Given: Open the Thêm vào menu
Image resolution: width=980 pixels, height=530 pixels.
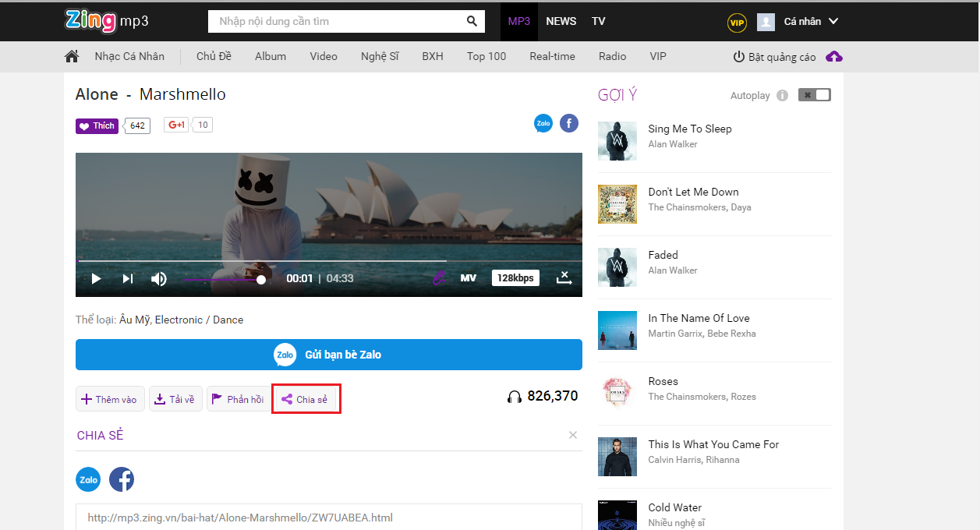Looking at the screenshot, I should (x=109, y=399).
